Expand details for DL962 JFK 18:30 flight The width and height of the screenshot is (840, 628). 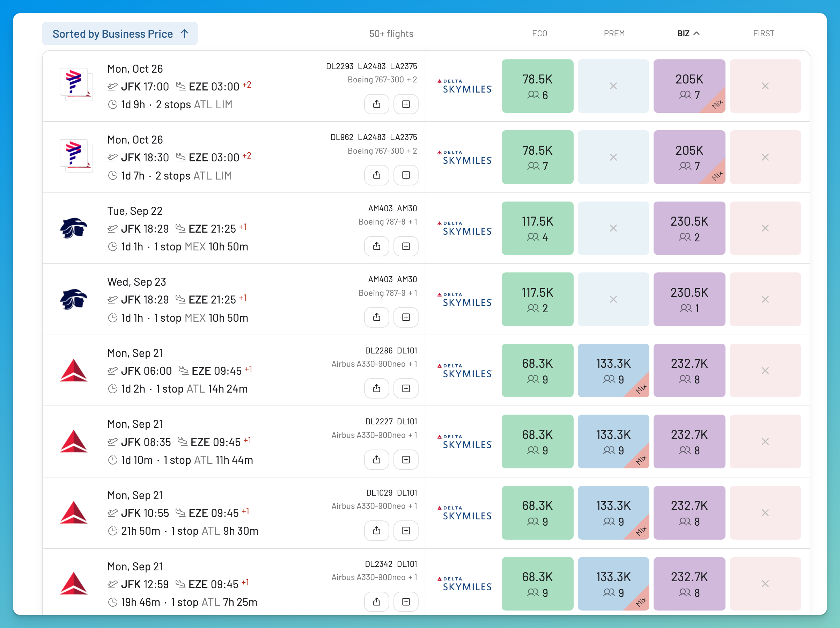click(x=406, y=175)
